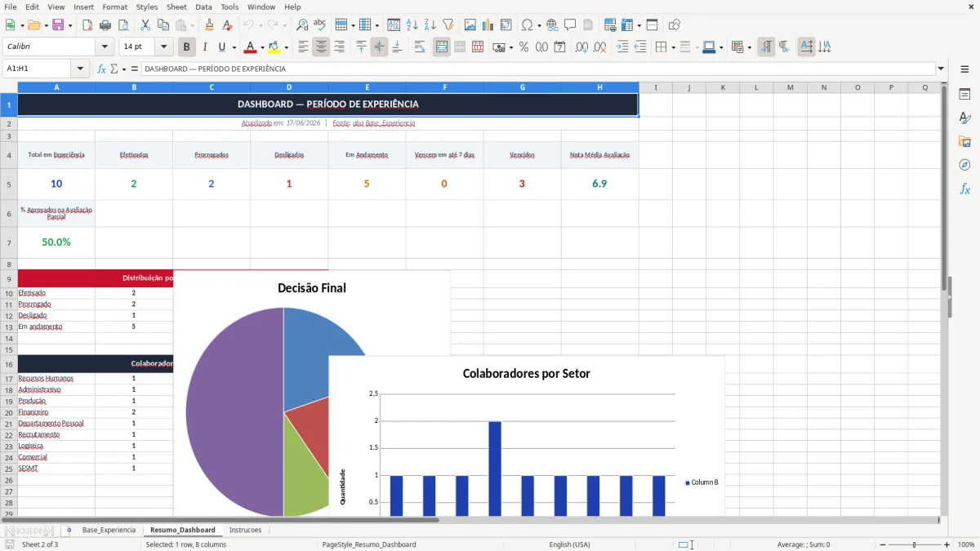Open sidebar Styles panel icon
Image resolution: width=980 pixels, height=551 pixels.
[964, 118]
